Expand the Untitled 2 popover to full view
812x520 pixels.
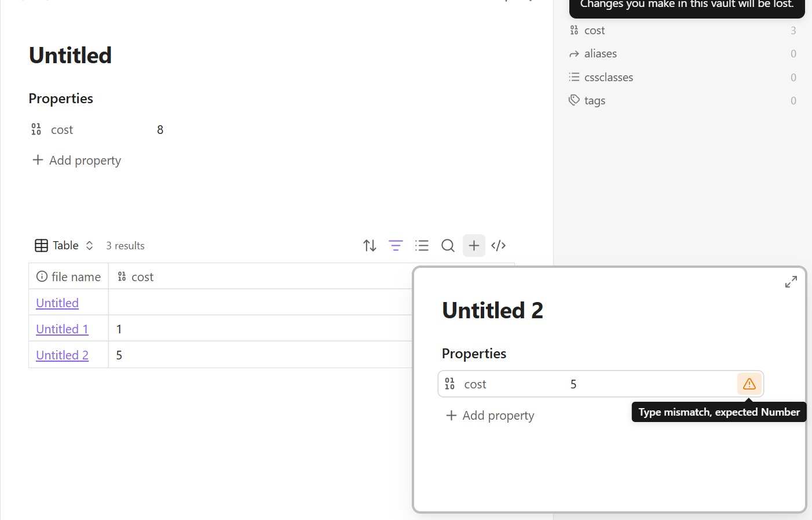tap(791, 282)
